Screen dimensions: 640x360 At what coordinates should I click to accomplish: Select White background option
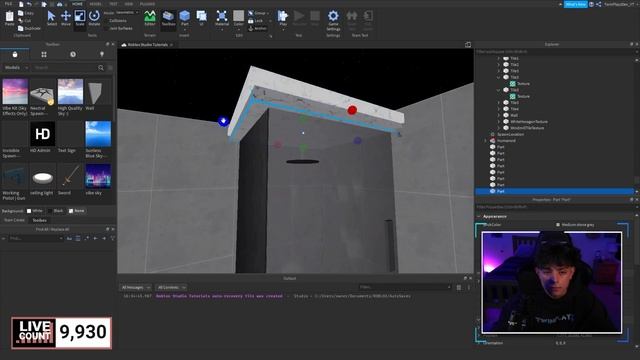tap(35, 211)
